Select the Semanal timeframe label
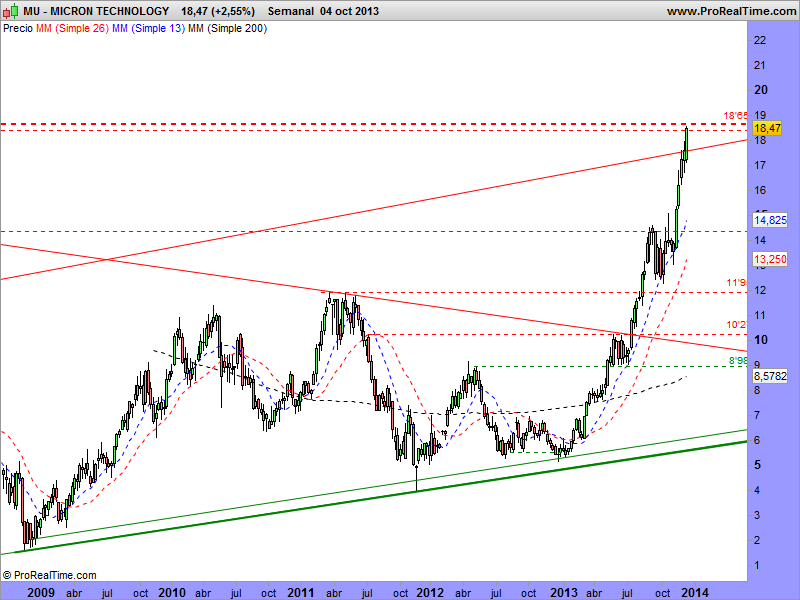The height and width of the screenshot is (600, 800). (x=291, y=11)
